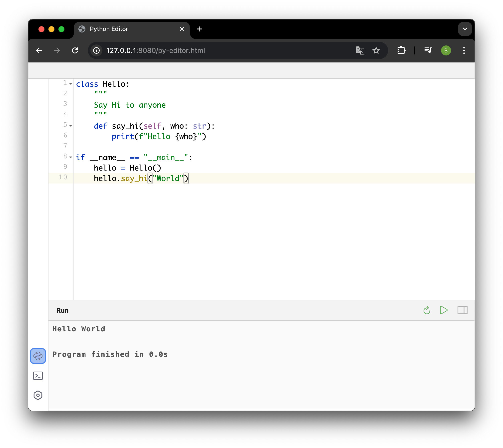Click the 'def say_hi' definition line
Viewport: 503px width, 448px height.
pyautogui.click(x=154, y=126)
